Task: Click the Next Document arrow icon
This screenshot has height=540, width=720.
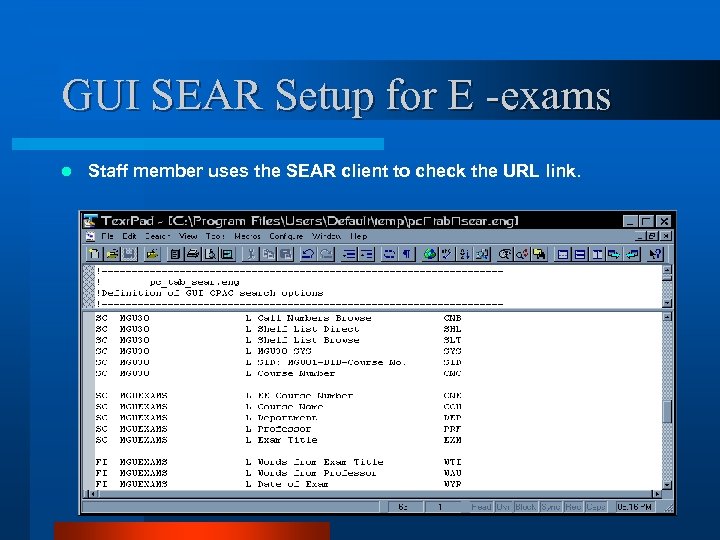Action: tap(615, 254)
